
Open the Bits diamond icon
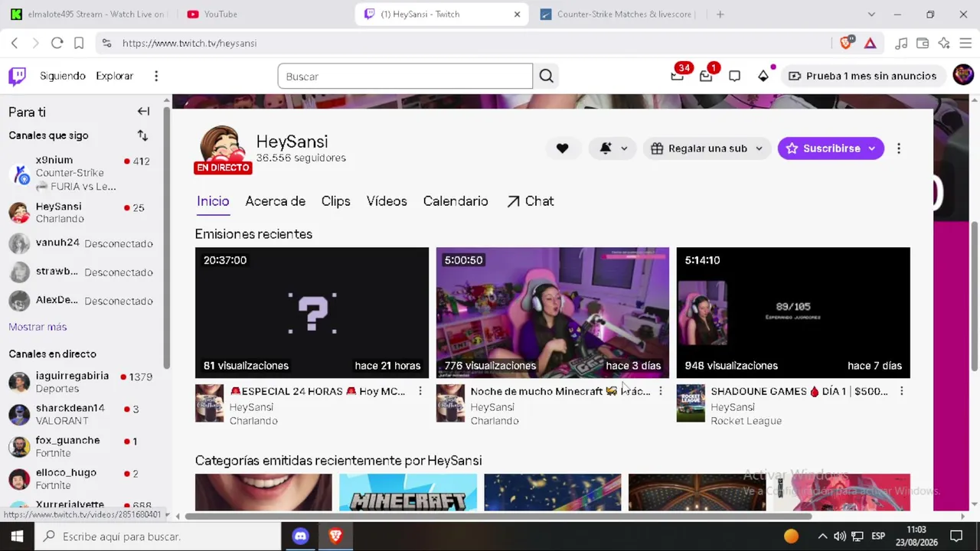click(763, 76)
